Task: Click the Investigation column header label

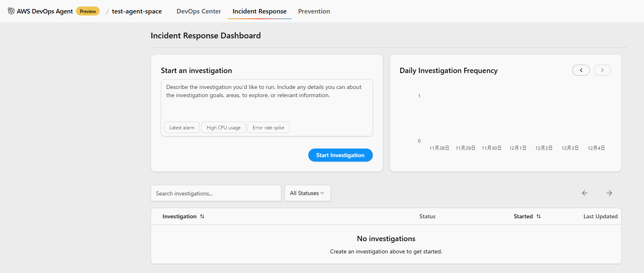Action: tap(179, 216)
